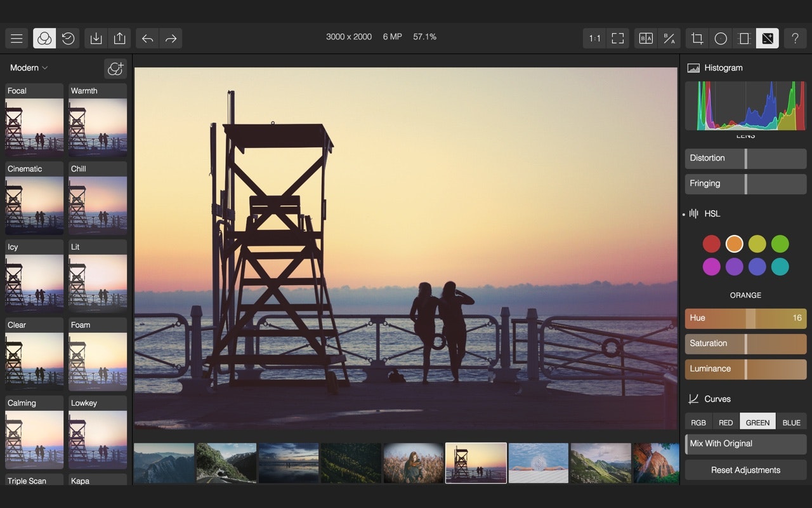Open help with the question mark
This screenshot has height=508, width=812.
(795, 39)
